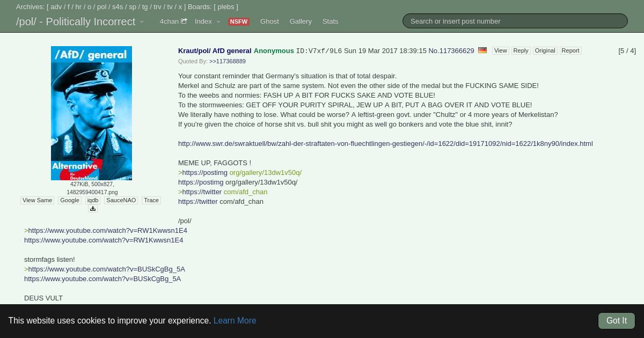The width and height of the screenshot is (644, 338).
Task: Go to the sp archive
Action: tap(133, 7)
